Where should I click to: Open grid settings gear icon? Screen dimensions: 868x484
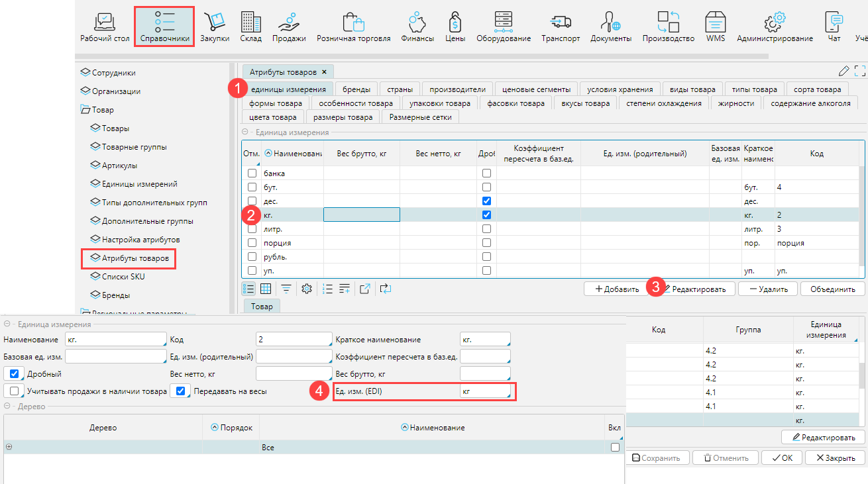point(306,289)
